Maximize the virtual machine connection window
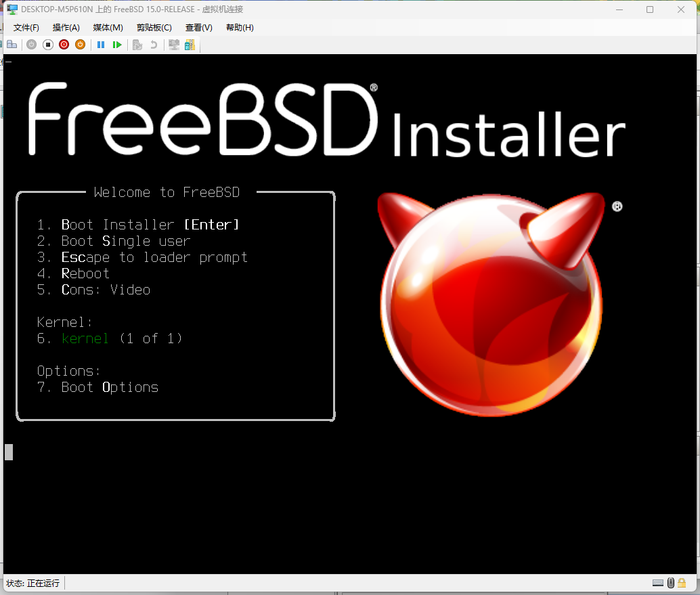 (650, 9)
